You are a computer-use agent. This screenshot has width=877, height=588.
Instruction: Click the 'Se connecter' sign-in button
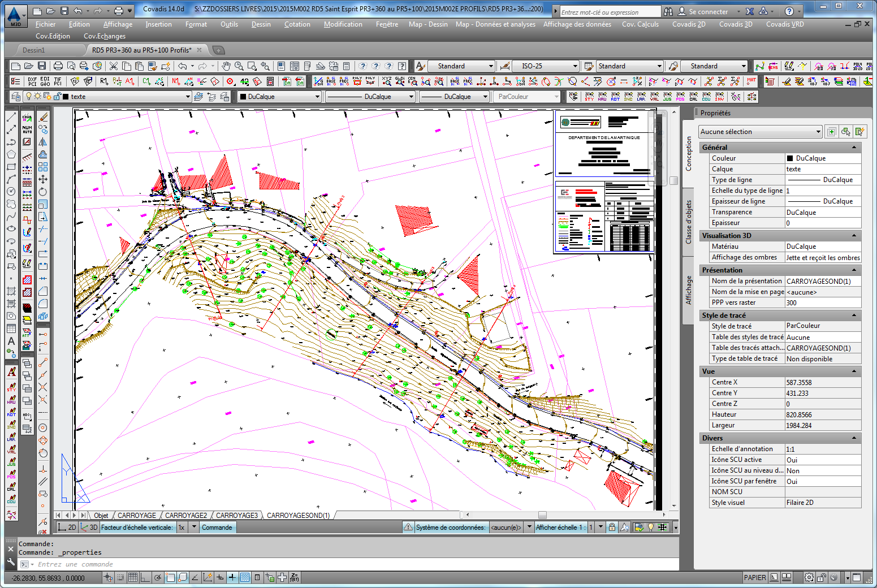click(708, 11)
